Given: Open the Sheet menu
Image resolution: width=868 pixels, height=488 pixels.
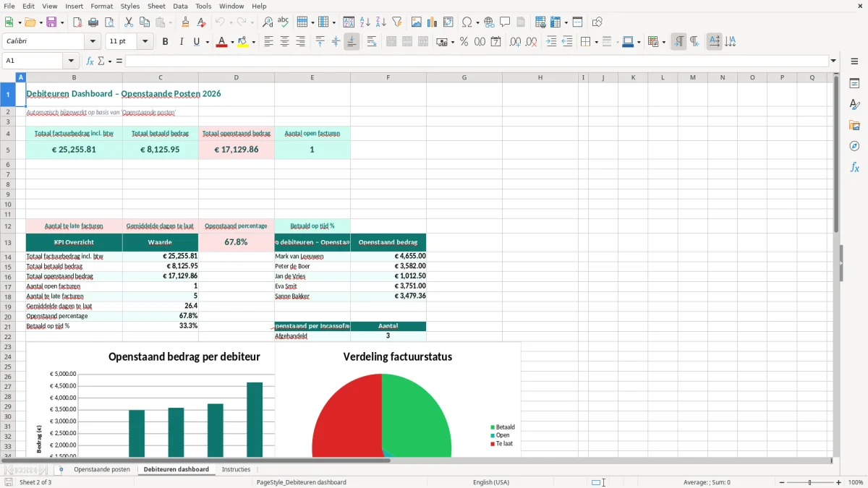Looking at the screenshot, I should pos(157,6).
